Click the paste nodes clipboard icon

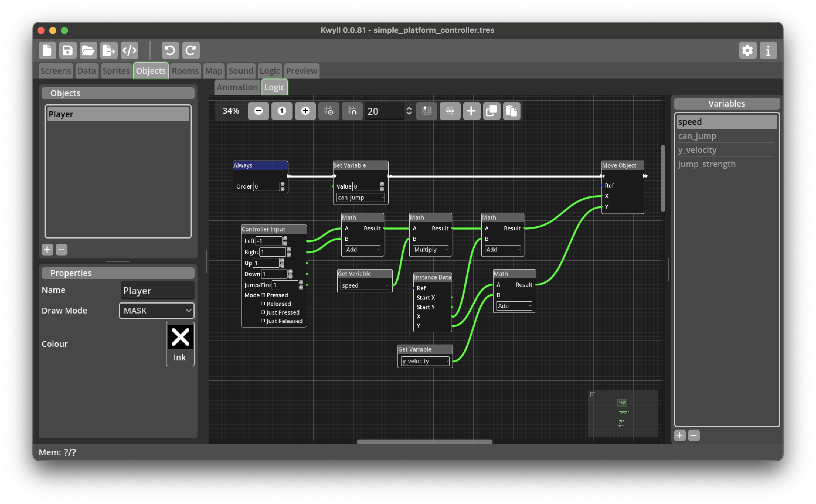coord(511,111)
